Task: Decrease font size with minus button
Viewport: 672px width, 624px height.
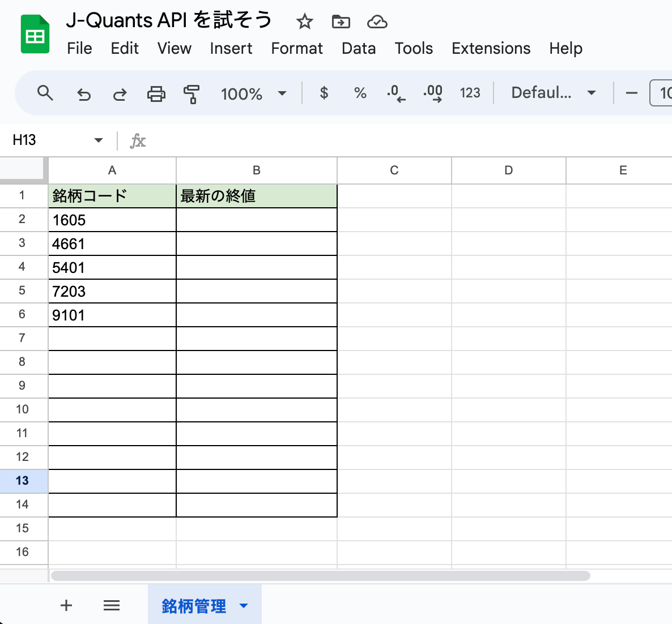Action: click(x=631, y=93)
